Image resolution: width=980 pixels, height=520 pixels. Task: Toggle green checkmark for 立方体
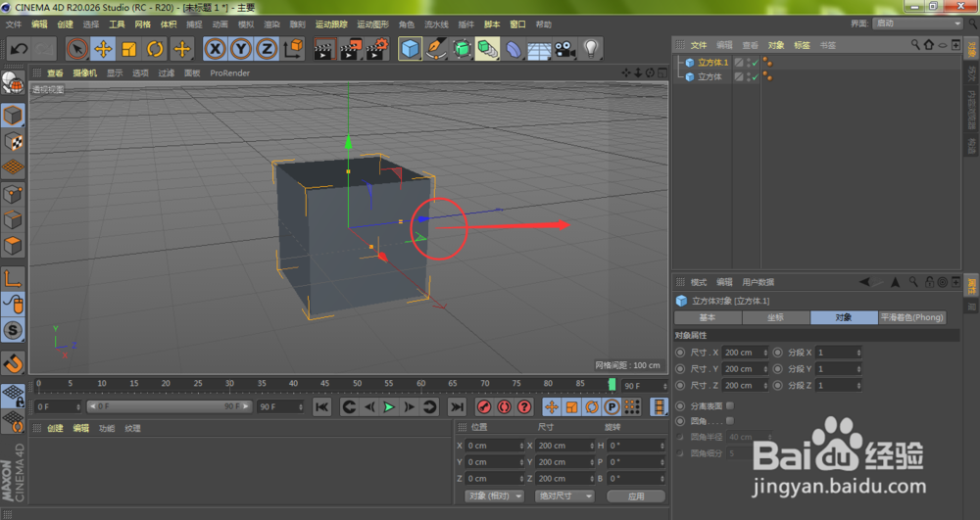point(755,76)
